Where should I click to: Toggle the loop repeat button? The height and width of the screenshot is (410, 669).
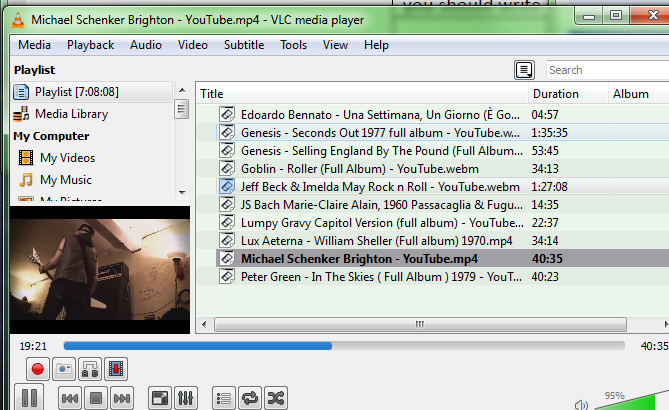[250, 398]
